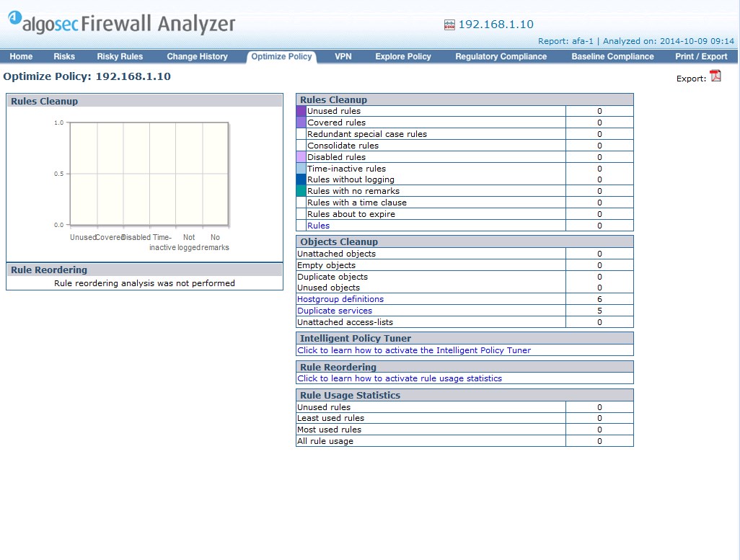Image resolution: width=740 pixels, height=560 pixels.
Task: Open the Print / Export tab
Action: [x=701, y=57]
